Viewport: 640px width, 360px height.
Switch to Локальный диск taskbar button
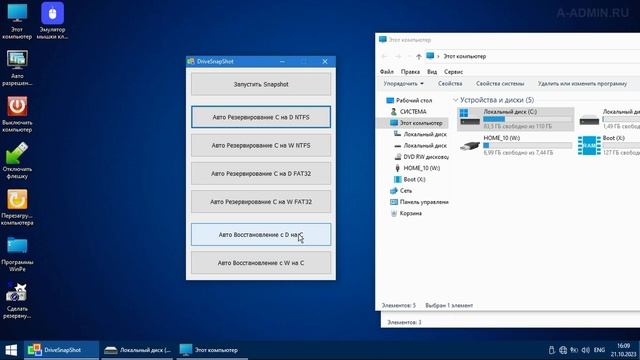point(138,350)
